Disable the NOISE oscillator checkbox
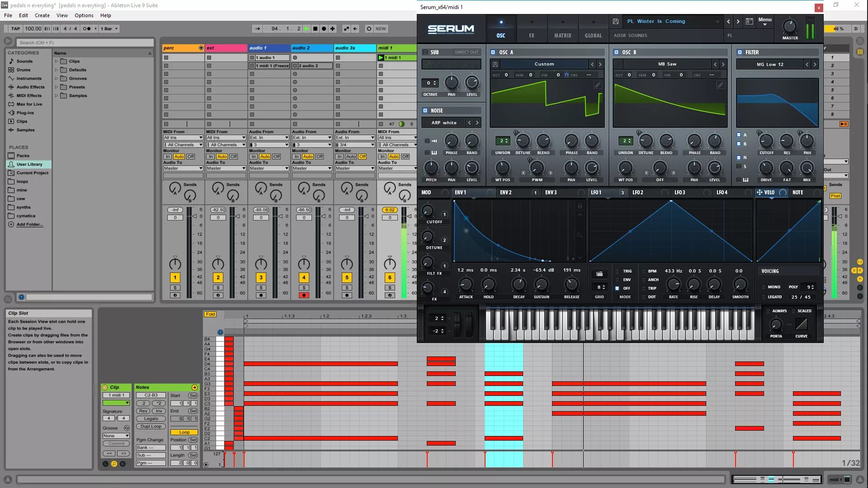868x488 pixels. [425, 111]
